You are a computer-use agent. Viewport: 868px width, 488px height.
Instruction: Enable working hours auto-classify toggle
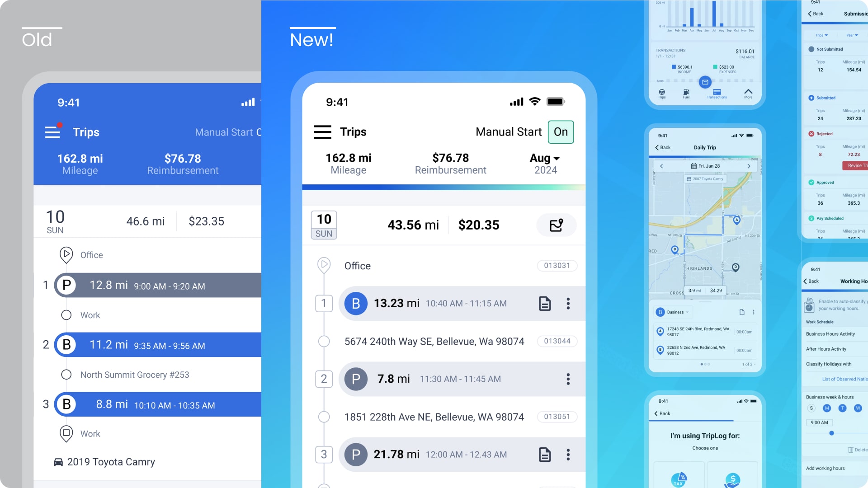click(x=864, y=305)
